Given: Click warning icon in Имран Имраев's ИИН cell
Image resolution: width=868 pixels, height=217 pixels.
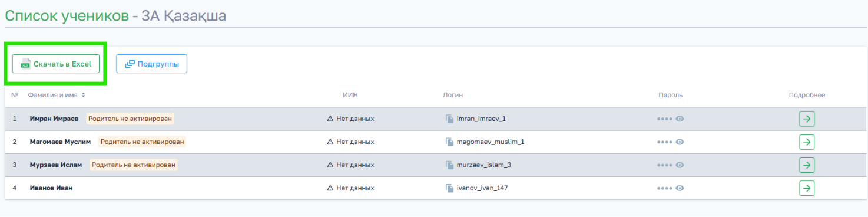Looking at the screenshot, I should (x=330, y=119).
